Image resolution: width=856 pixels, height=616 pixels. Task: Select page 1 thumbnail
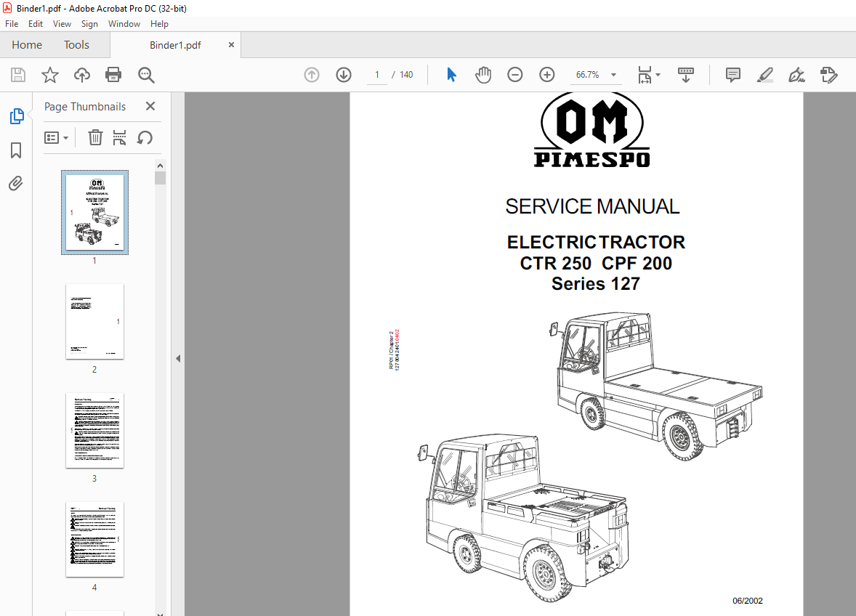click(95, 212)
